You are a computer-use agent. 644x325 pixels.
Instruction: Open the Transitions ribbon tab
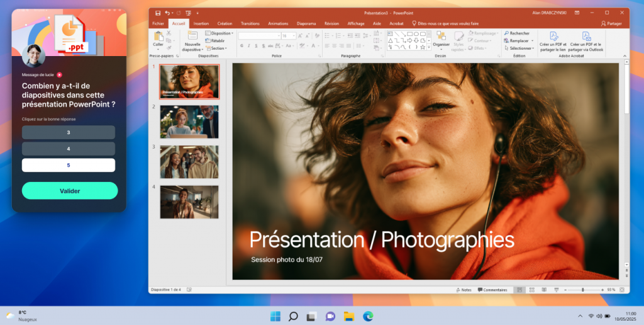(250, 23)
